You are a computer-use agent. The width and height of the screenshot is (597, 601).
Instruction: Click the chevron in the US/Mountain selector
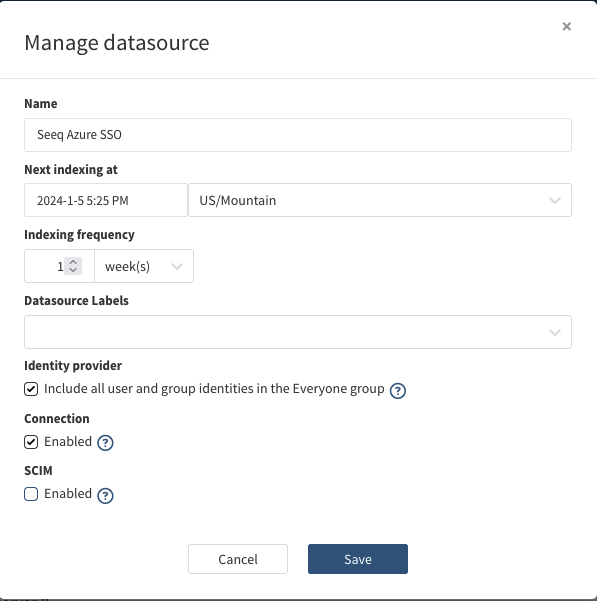(555, 200)
